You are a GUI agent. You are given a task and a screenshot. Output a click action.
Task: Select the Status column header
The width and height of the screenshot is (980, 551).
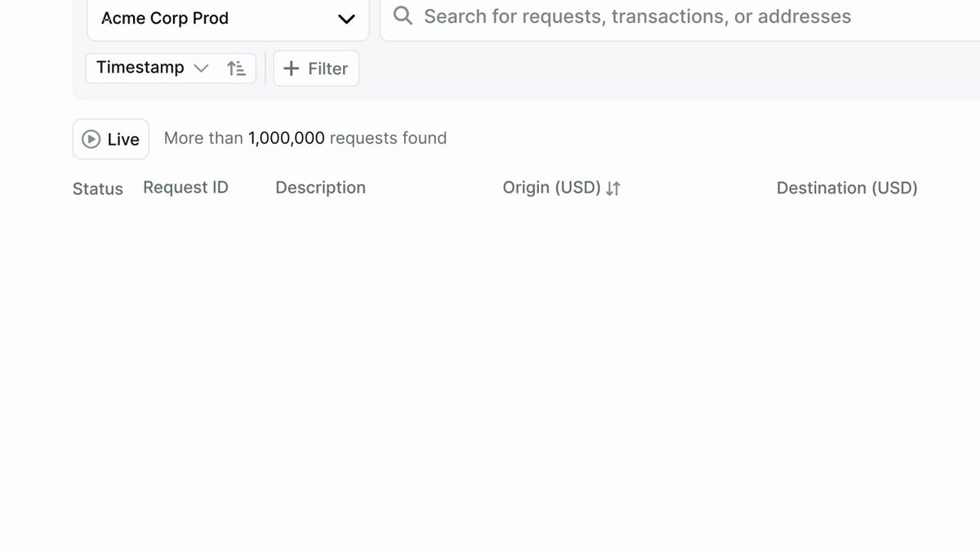click(x=98, y=189)
